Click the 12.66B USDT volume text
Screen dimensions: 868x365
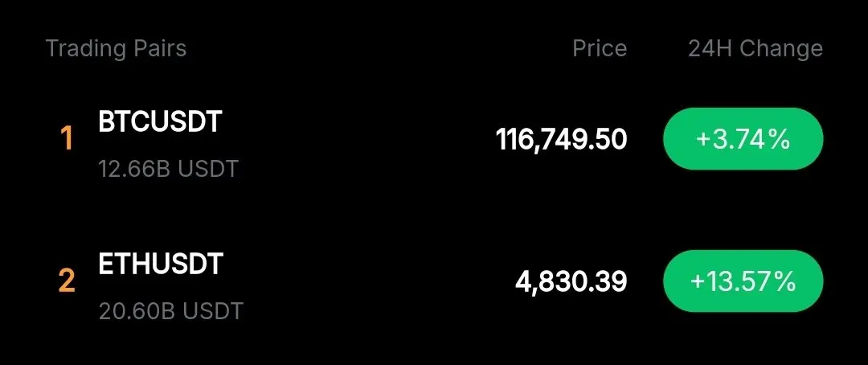[168, 168]
